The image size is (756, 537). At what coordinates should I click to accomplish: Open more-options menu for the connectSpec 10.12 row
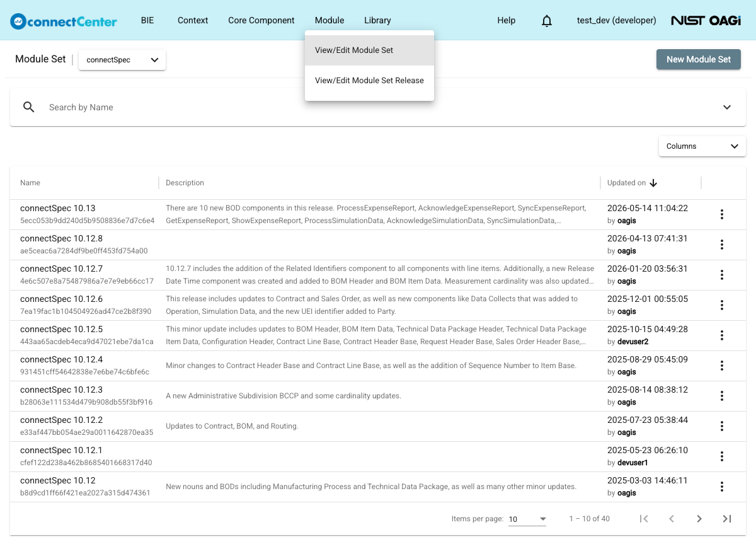(x=722, y=487)
